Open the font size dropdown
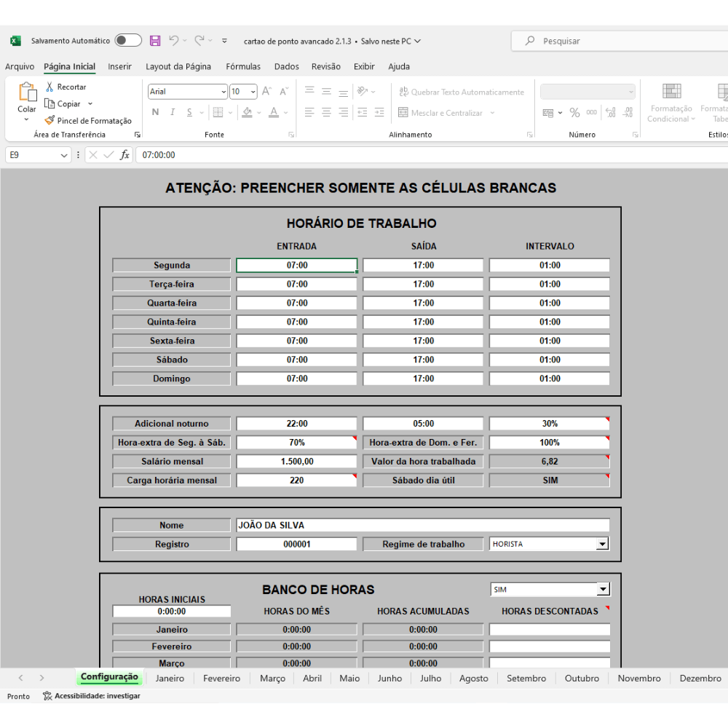 coord(253,92)
